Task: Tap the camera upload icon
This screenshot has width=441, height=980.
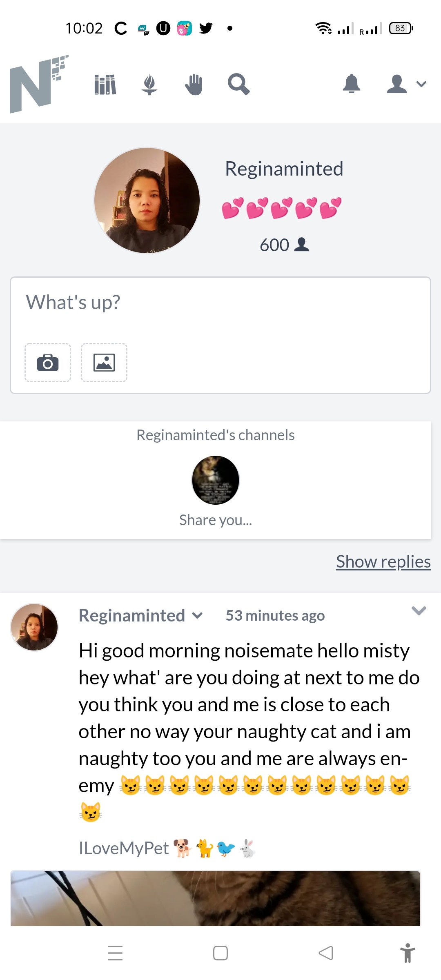Action: (x=48, y=363)
